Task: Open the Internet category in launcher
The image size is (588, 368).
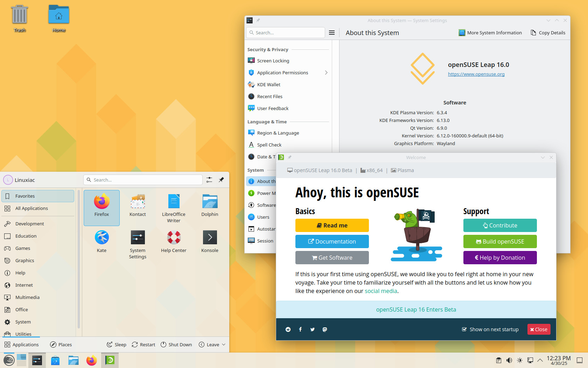Action: pyautogui.click(x=38, y=285)
